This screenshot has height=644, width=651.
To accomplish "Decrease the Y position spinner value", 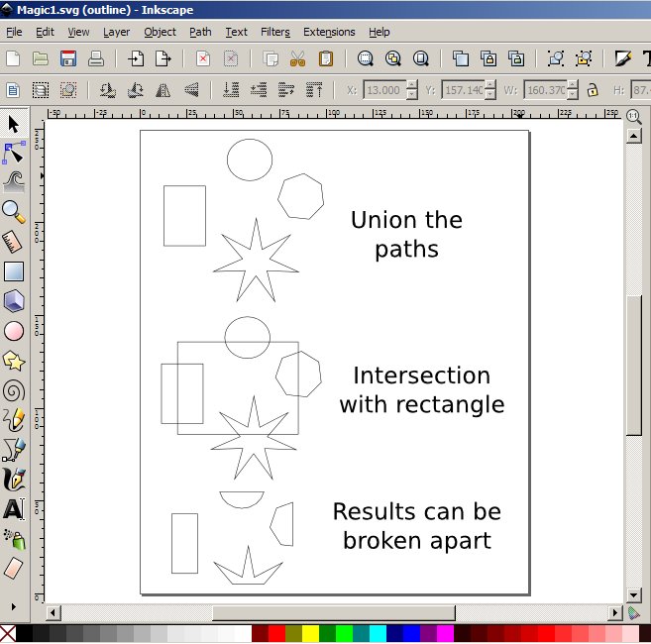I will point(492,95).
